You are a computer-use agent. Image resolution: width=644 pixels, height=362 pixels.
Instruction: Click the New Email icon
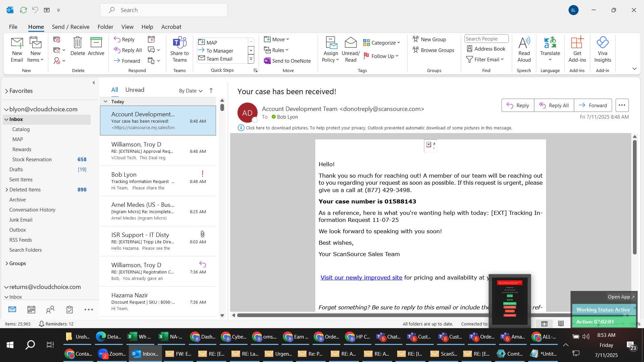pos(17,43)
